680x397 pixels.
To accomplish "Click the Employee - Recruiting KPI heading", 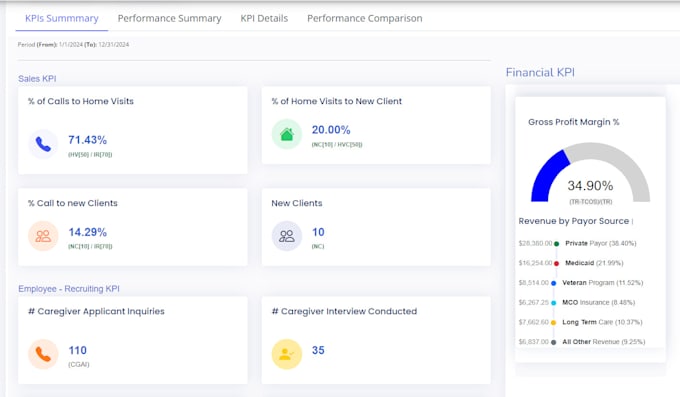I will point(69,289).
